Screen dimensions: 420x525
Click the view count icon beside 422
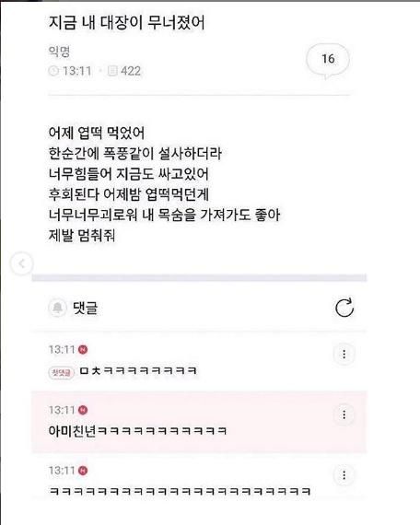112,71
